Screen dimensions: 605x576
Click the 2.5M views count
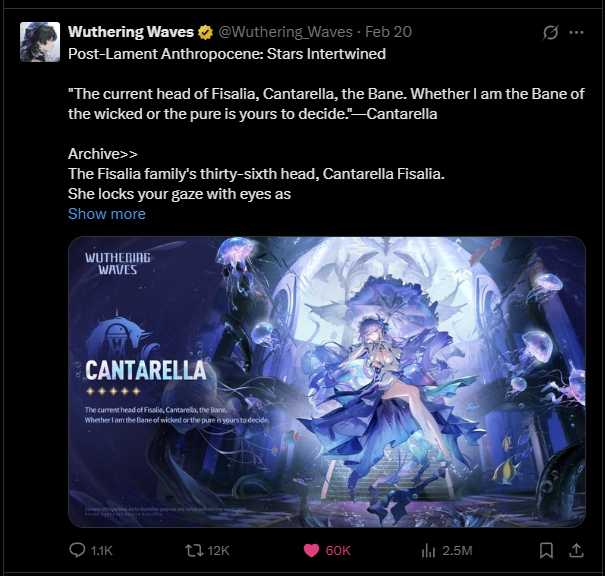pyautogui.click(x=457, y=551)
